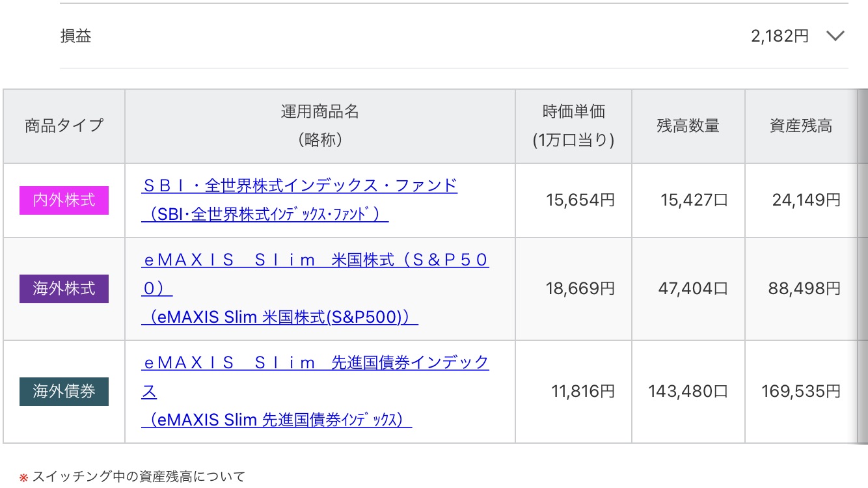Image resolution: width=868 pixels, height=488 pixels.
Task: Open abbreviated eMAXIS Slim 先進国債券 link
Action: (277, 420)
